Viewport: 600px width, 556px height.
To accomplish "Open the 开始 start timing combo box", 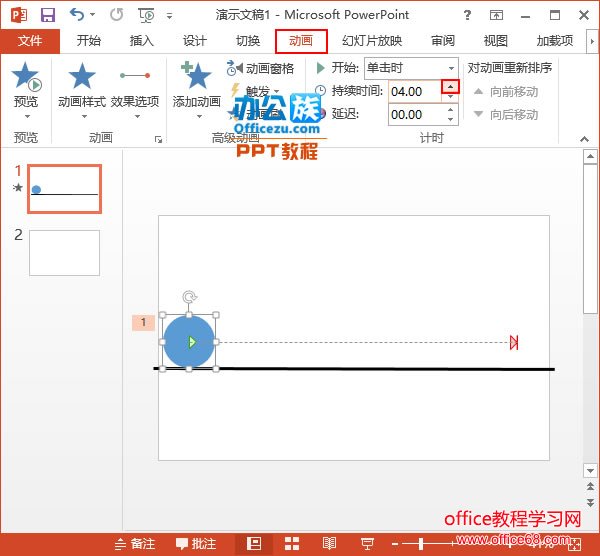I will click(x=411, y=68).
